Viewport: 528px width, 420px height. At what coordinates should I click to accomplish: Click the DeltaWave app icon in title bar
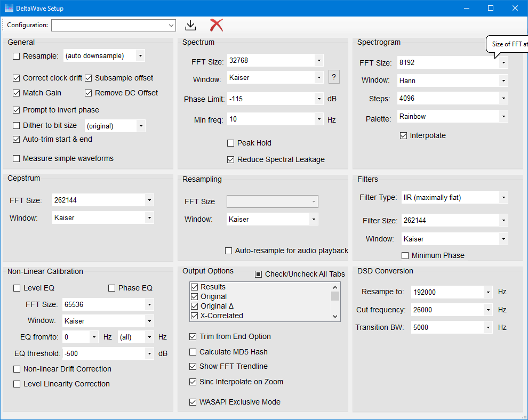9,8
